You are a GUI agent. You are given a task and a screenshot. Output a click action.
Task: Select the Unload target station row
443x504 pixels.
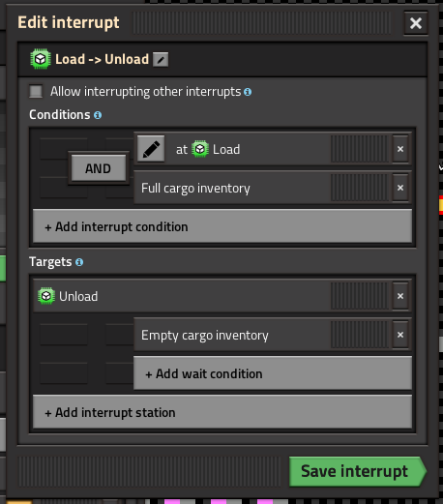[222, 296]
